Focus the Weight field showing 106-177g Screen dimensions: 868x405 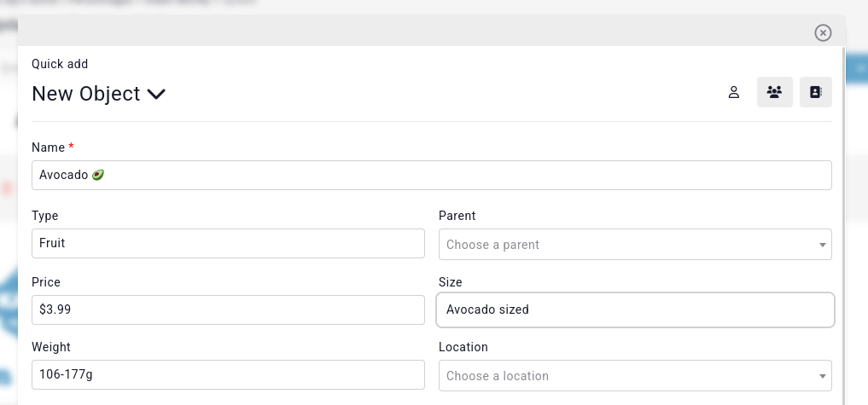(228, 374)
